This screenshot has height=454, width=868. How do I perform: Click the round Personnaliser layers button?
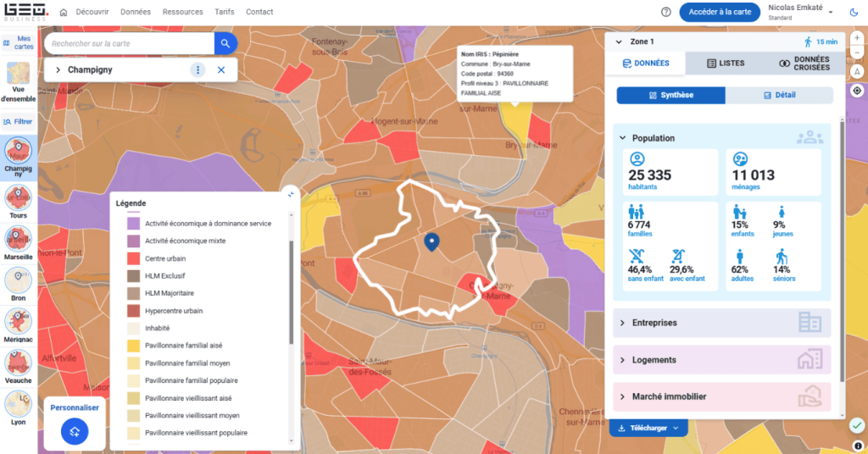pyautogui.click(x=75, y=433)
